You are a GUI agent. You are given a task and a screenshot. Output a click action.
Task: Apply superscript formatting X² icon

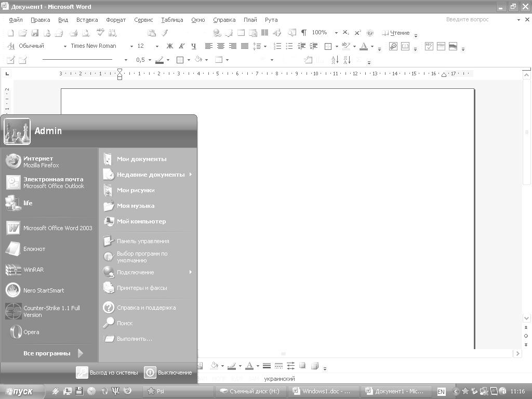(357, 33)
